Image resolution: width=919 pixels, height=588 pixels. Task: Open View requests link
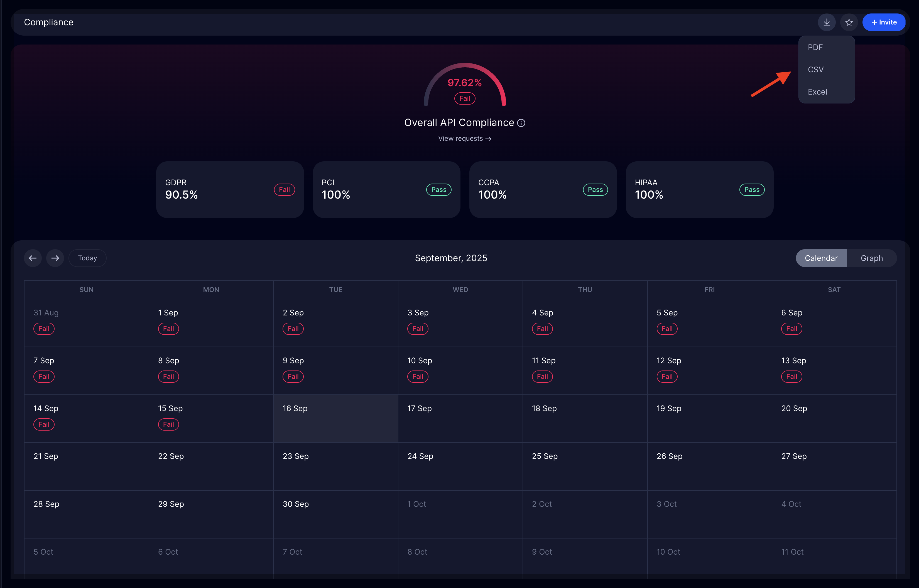[x=464, y=139]
